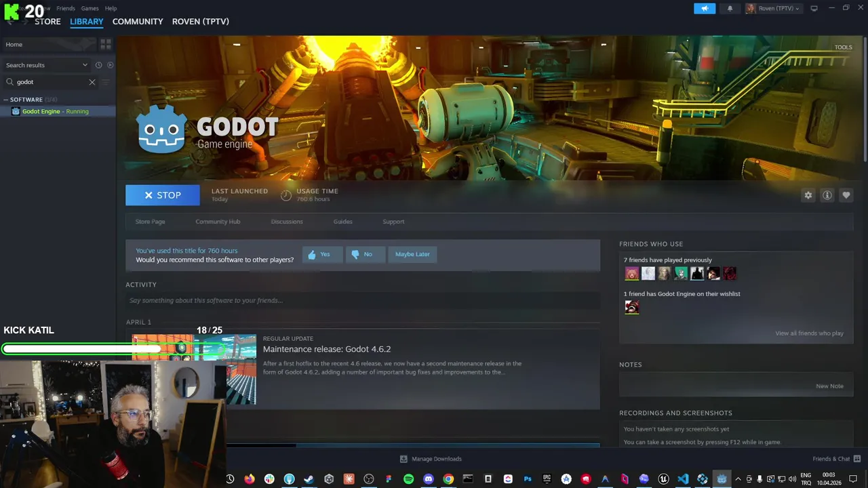The image size is (868, 488).
Task: Open the ROVEN (TPTV) profile tab
Action: pos(201,22)
